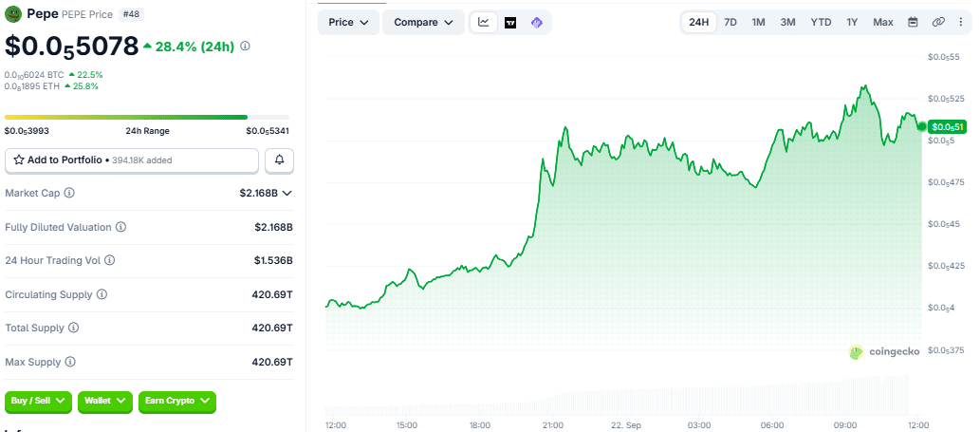Screen dimensions: 980x432
Task: Click Add to Portfolio button
Action: coord(131,160)
